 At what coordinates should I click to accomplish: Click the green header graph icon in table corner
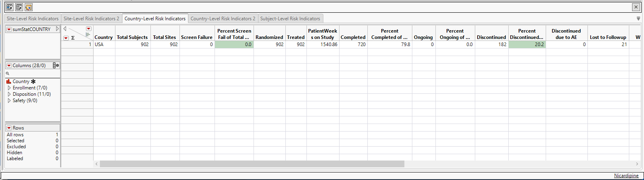[88, 35]
